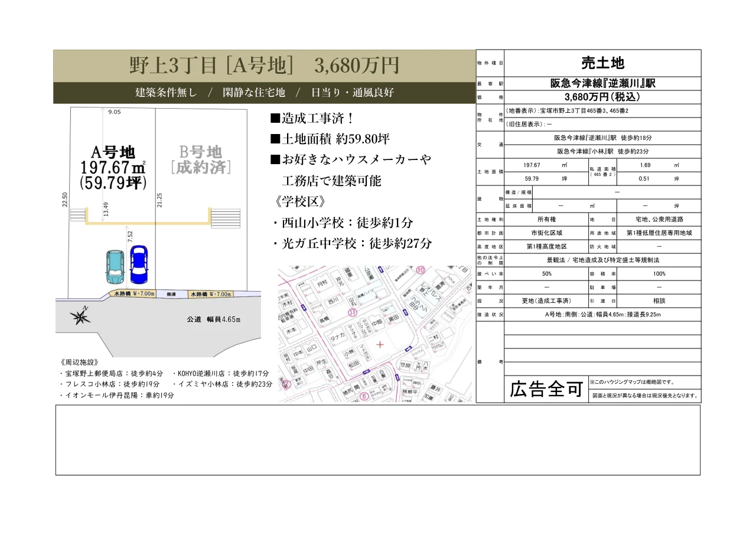The image size is (756, 535).
Task: Click the land area value 197.67
Action: point(532,165)
